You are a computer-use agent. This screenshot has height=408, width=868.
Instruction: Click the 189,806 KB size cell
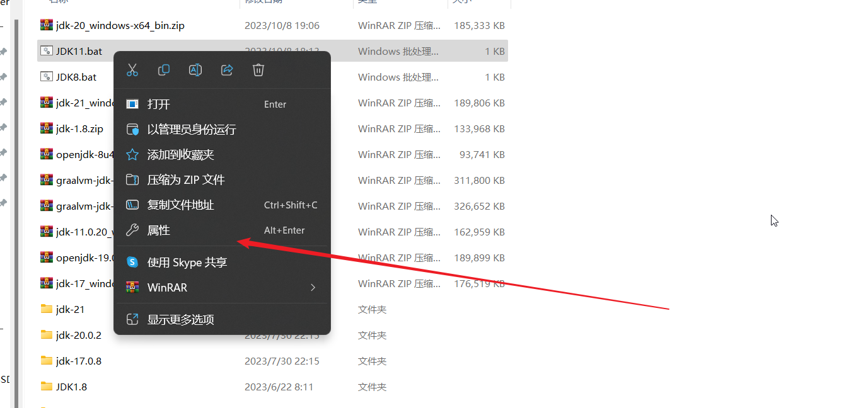pos(479,103)
